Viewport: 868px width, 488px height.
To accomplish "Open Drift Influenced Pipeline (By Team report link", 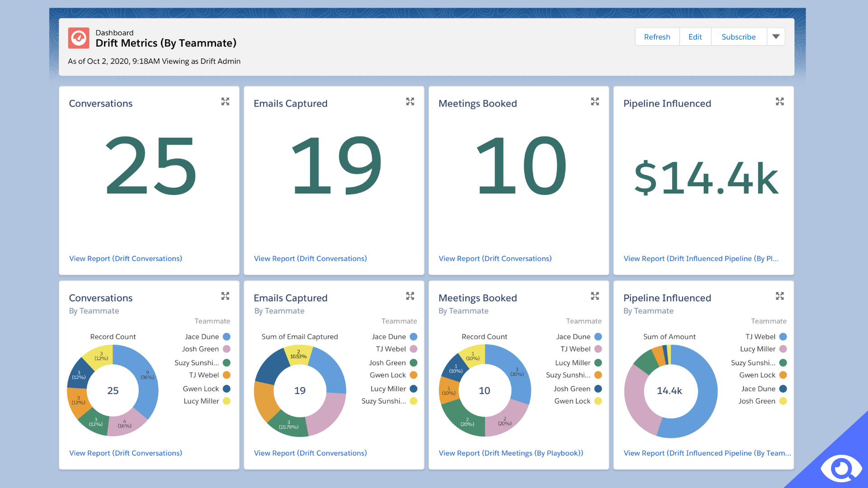I will 707,453.
